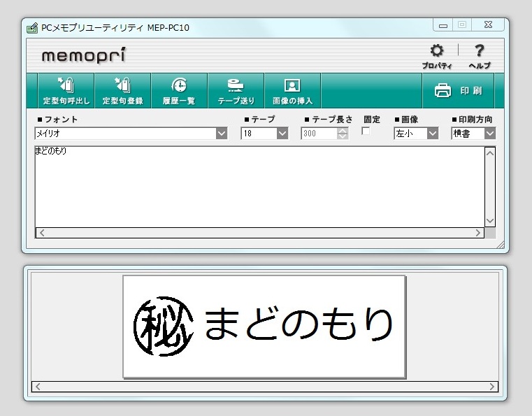Click the memopri logo

(x=83, y=55)
